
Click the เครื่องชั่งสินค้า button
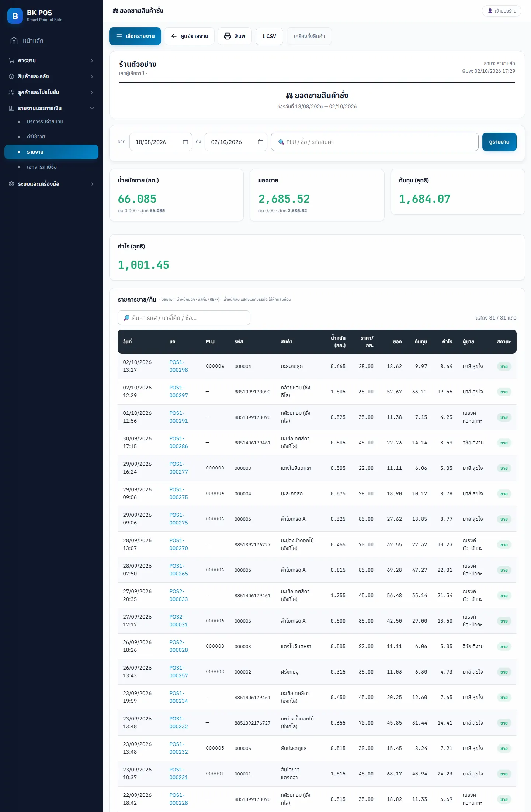309,36
